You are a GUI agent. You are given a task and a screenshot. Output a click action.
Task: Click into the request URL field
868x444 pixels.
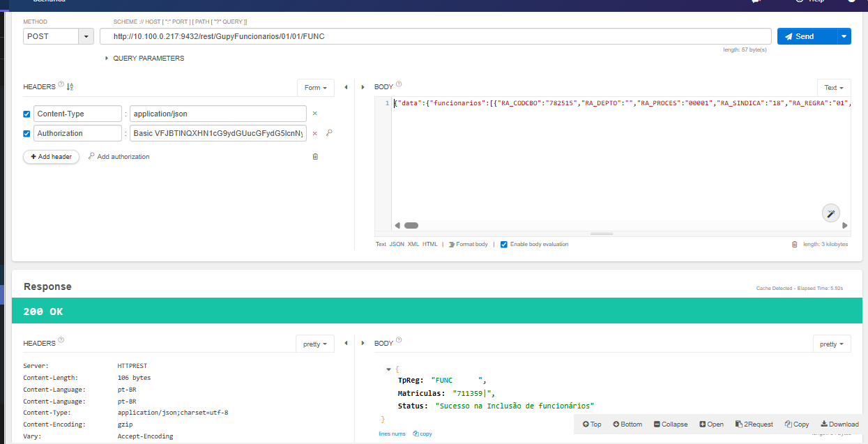pyautogui.click(x=435, y=36)
